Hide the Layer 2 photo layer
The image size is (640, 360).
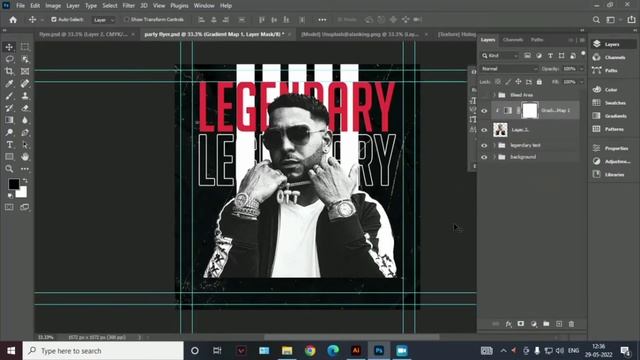tap(484, 130)
